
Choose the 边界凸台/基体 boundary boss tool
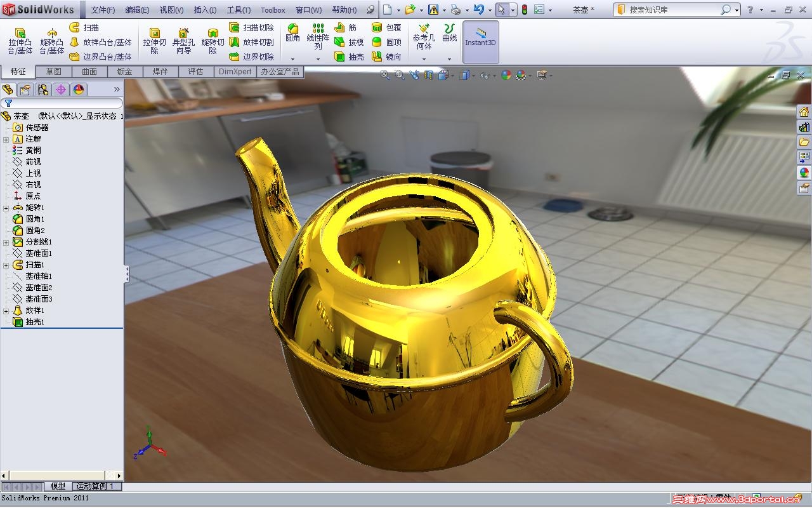tap(100, 57)
